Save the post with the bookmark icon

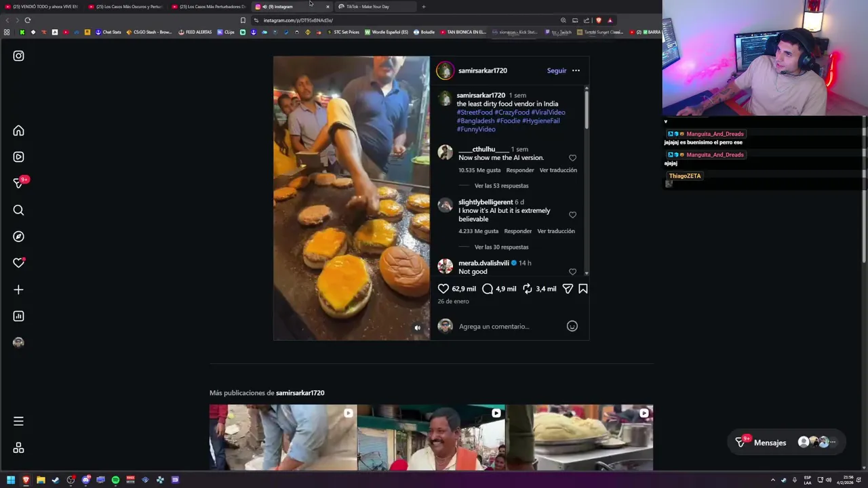tap(583, 289)
